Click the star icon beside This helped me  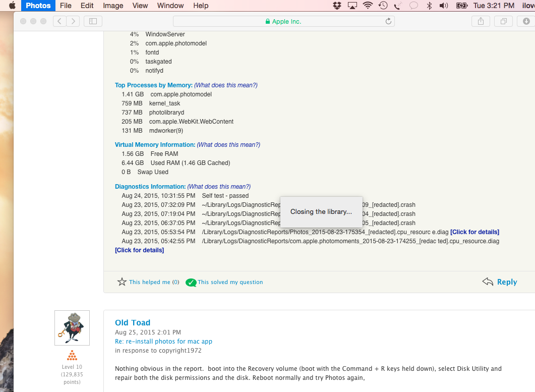[122, 282]
